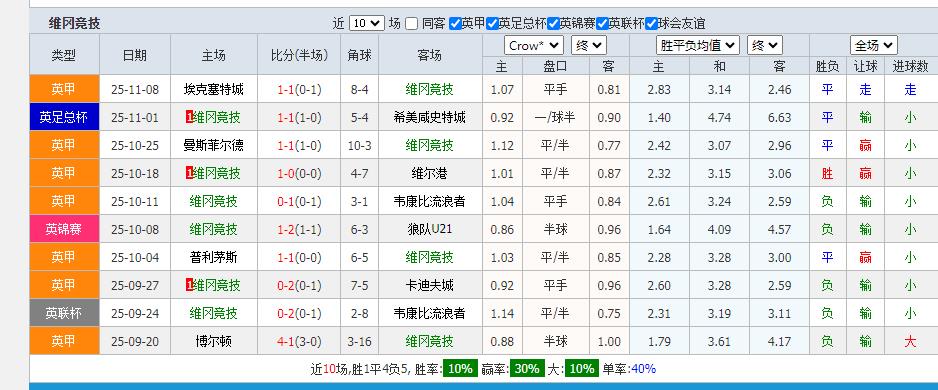Toggle the 同客 checkbox
938x390 pixels.
tap(411, 24)
